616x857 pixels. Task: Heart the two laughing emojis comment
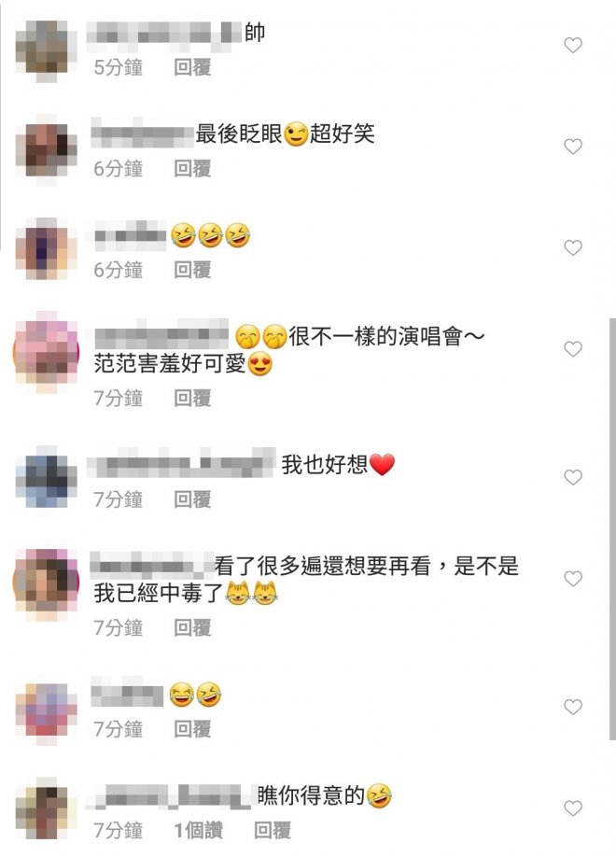573,707
